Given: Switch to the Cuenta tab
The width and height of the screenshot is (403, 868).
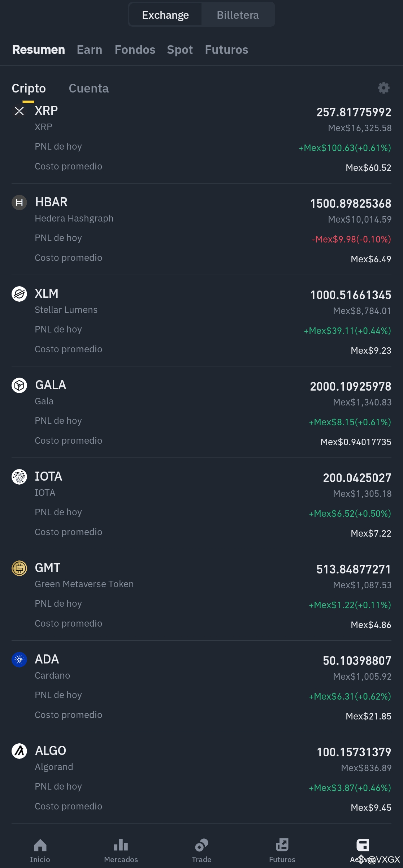Looking at the screenshot, I should (x=88, y=88).
